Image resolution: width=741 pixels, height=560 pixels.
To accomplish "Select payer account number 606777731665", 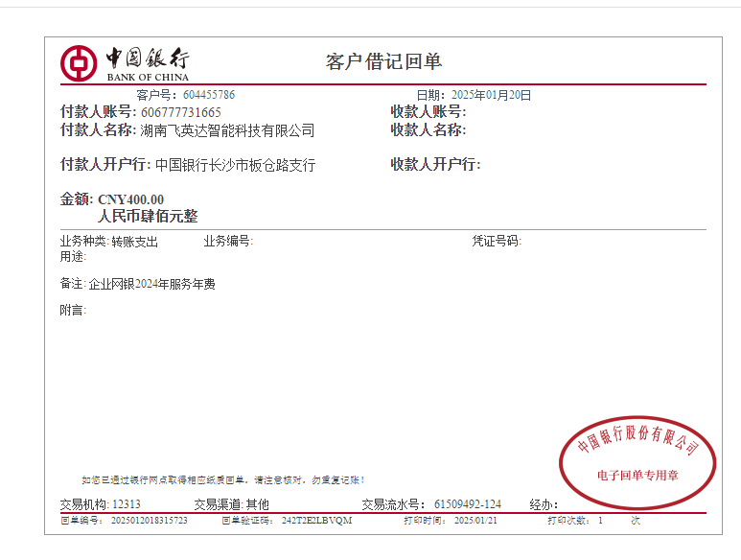I will point(181,112).
